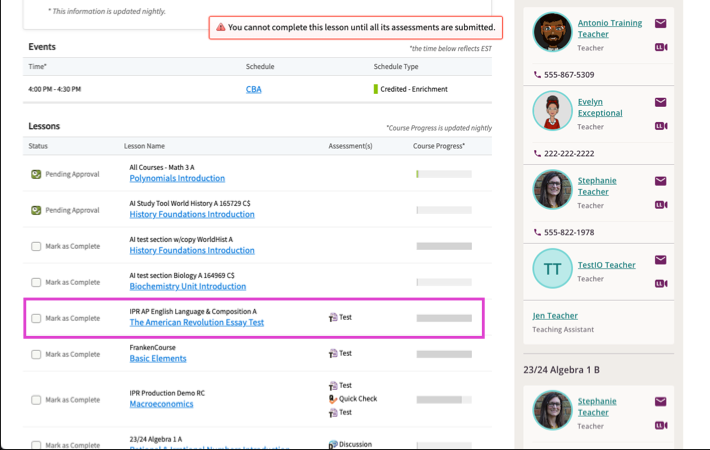
Task: Open Polynomials Introduction lesson
Action: point(177,178)
